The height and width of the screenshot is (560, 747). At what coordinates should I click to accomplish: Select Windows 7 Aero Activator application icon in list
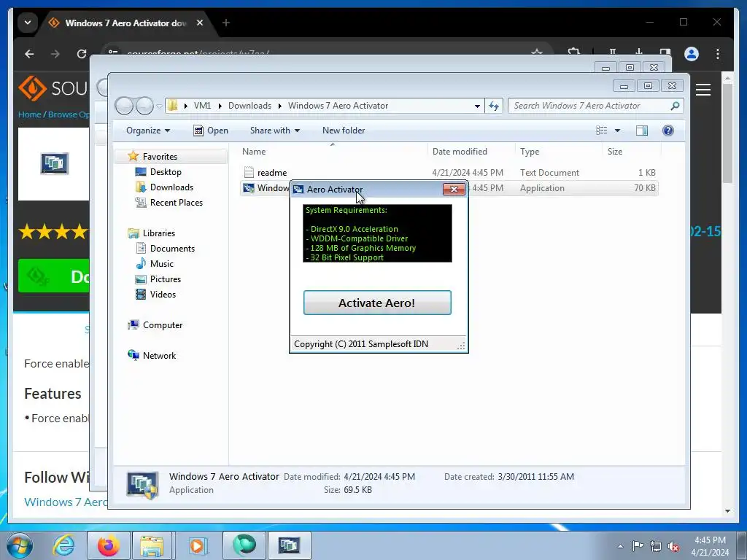249,188
